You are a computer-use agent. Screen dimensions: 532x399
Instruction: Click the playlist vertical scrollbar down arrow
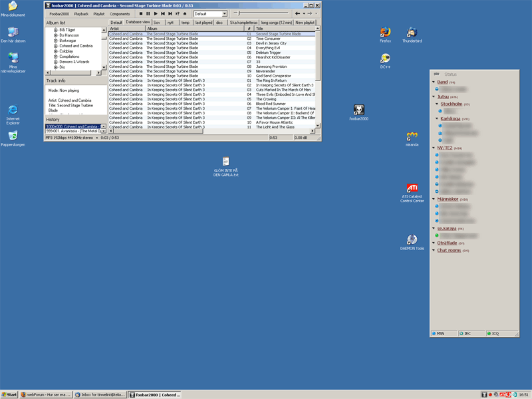click(318, 126)
